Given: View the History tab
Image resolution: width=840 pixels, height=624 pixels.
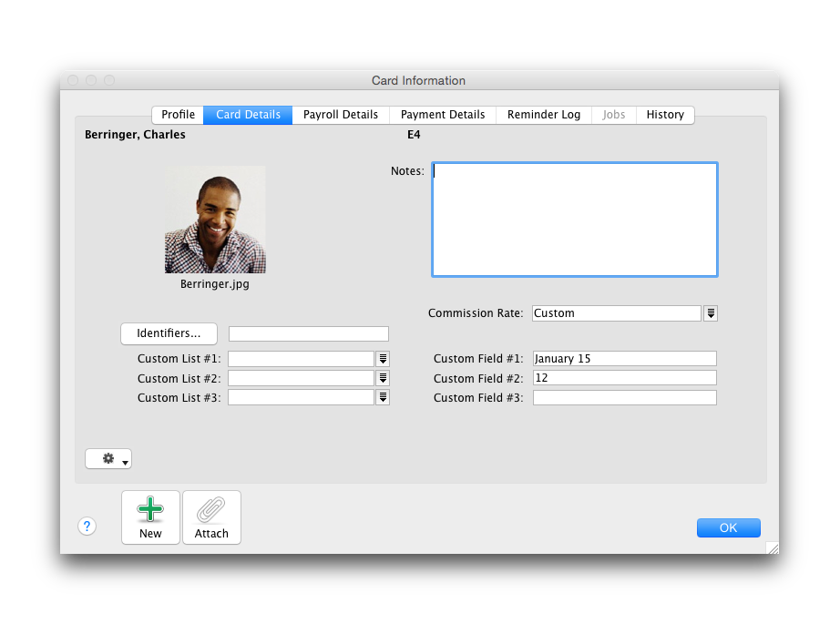Looking at the screenshot, I should tap(665, 115).
